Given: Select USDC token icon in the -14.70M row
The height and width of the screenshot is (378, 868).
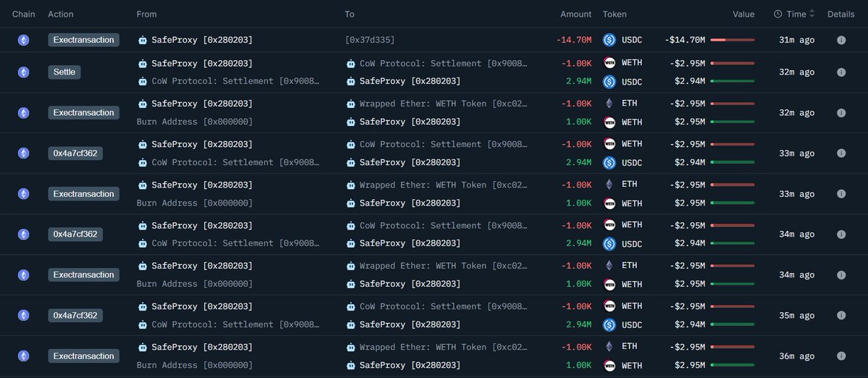Looking at the screenshot, I should (x=610, y=41).
